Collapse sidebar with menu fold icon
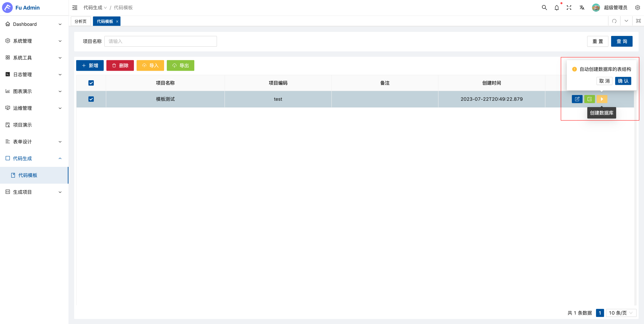Image resolution: width=644 pixels, height=324 pixels. click(x=75, y=8)
